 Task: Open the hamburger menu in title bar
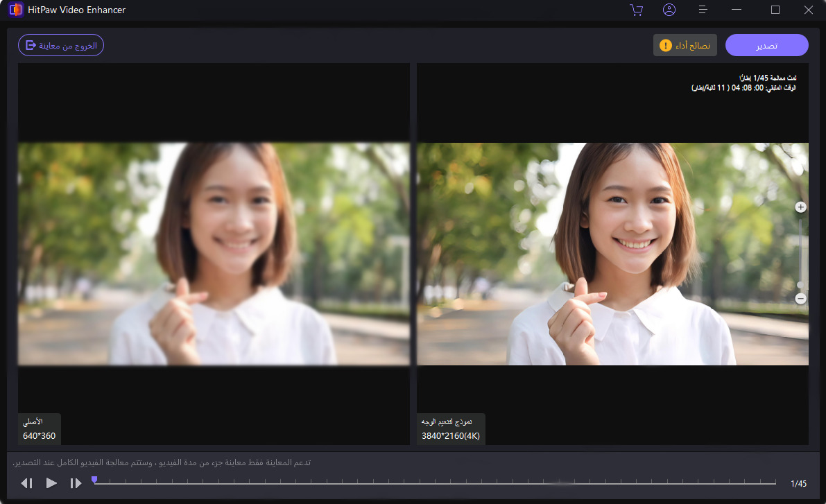[x=703, y=10]
